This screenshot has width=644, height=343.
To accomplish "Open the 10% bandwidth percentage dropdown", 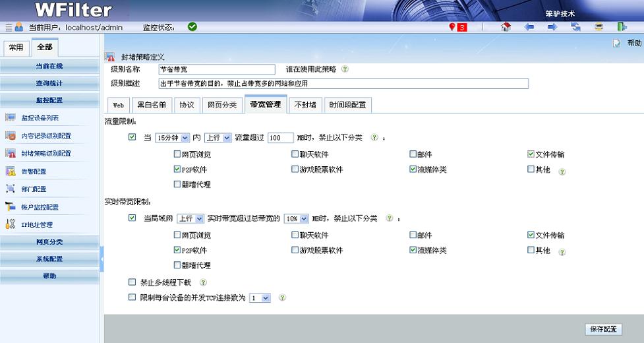I will (296, 218).
